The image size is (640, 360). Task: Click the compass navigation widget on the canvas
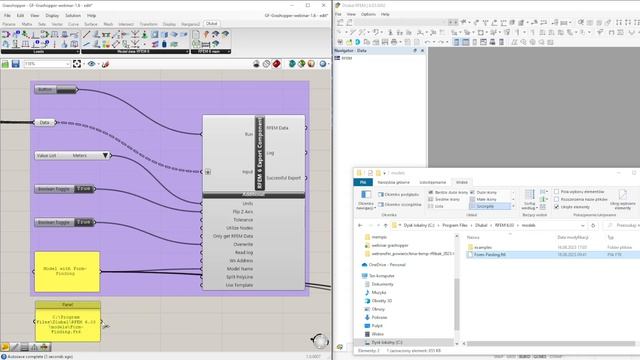coord(320,340)
